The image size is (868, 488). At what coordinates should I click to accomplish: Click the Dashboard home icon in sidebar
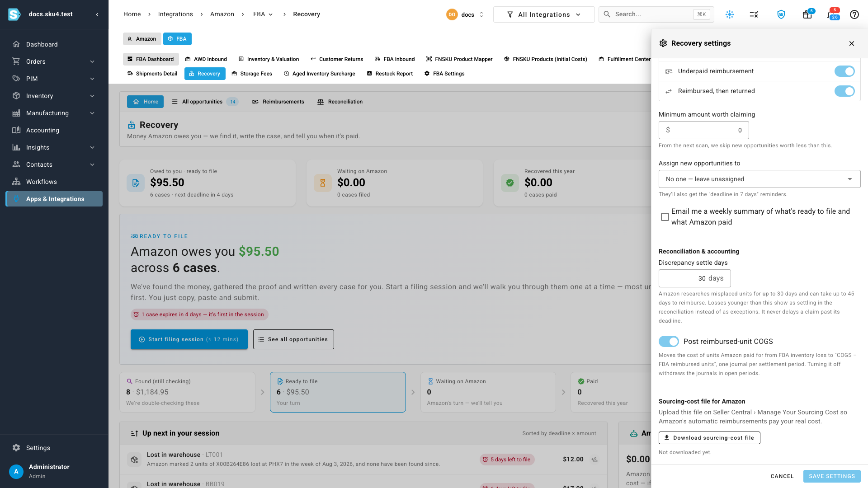16,44
